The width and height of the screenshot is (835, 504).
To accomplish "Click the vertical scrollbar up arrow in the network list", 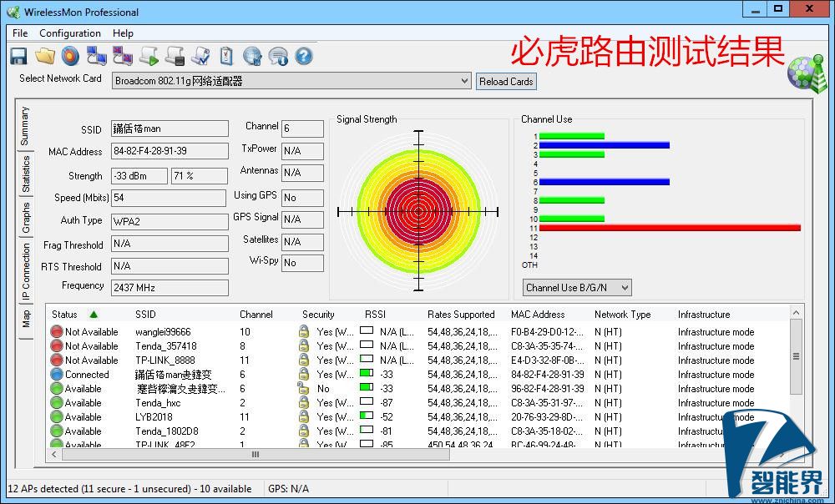I will click(796, 313).
